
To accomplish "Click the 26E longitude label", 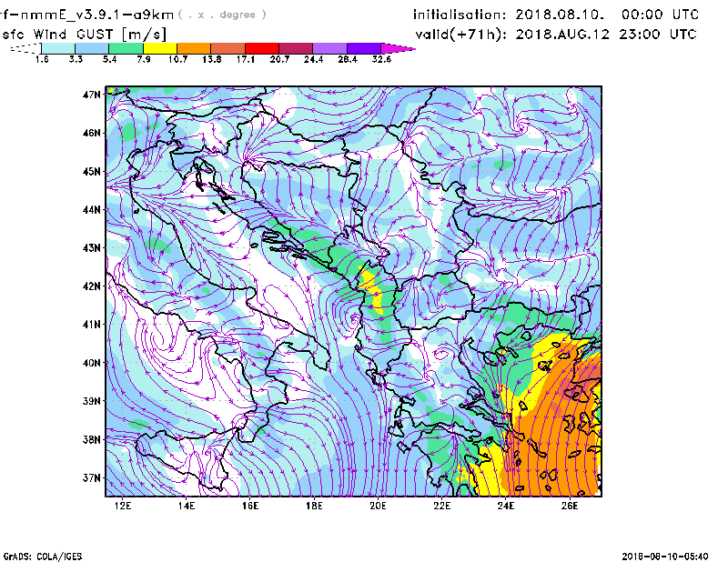I will [570, 506].
